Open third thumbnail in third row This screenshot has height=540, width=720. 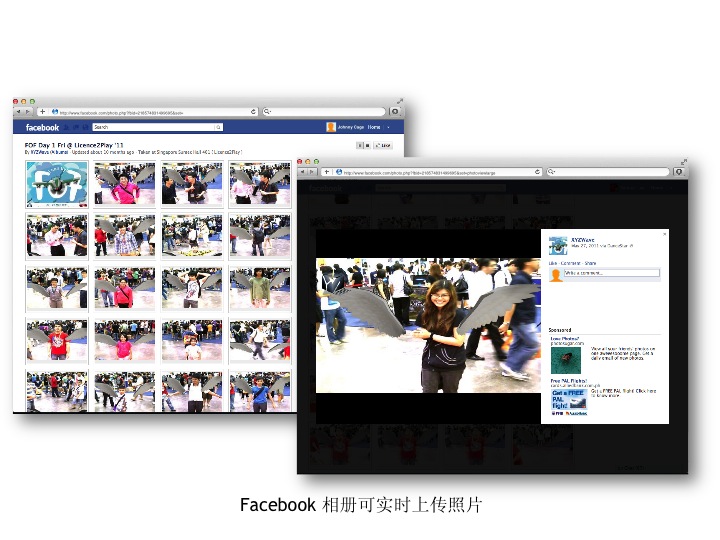192,289
